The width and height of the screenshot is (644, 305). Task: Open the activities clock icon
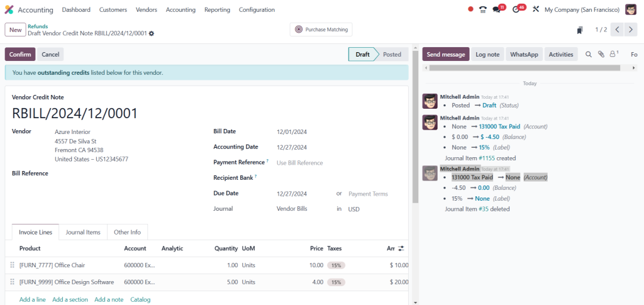pyautogui.click(x=516, y=9)
